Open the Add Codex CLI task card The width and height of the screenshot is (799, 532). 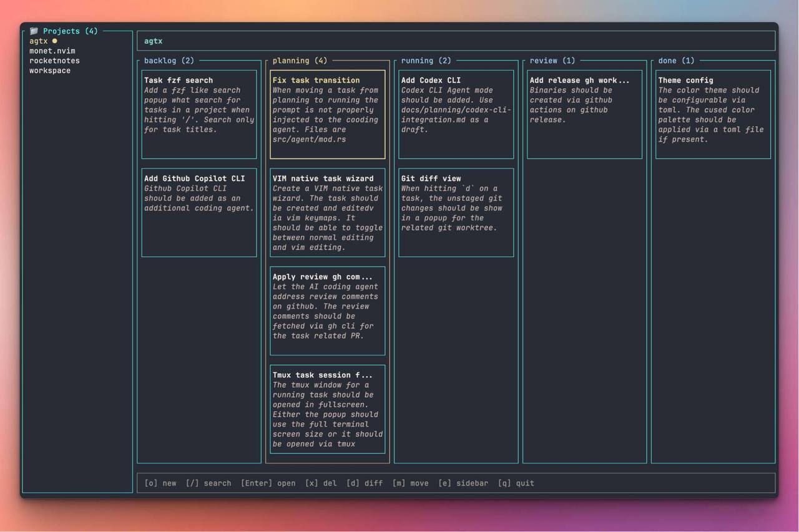point(456,114)
